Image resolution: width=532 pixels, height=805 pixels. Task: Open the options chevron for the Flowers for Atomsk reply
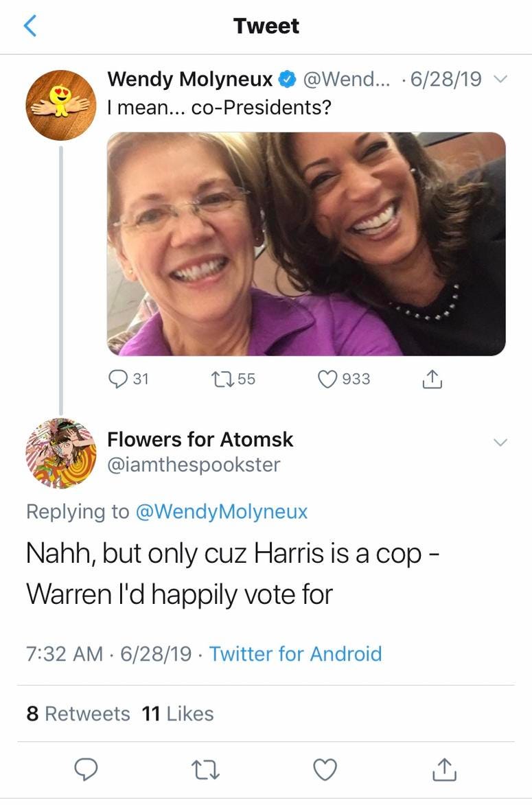click(500, 442)
